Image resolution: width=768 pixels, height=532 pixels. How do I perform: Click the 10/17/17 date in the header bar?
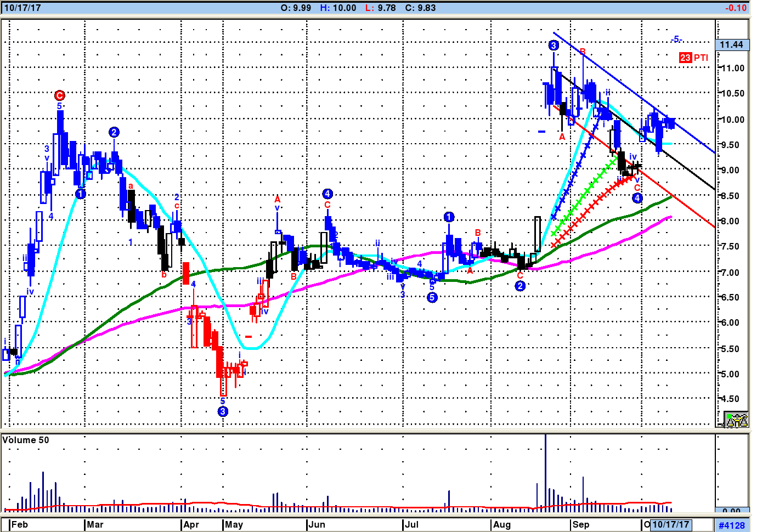(22, 8)
